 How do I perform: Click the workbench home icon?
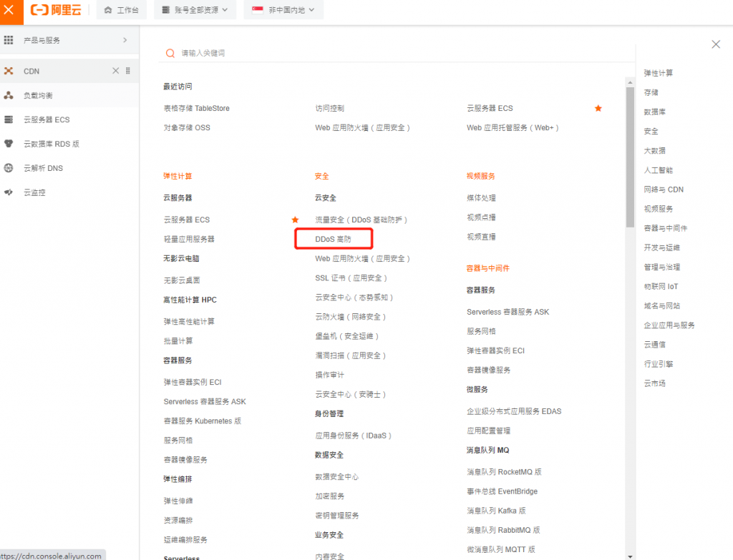(108, 10)
